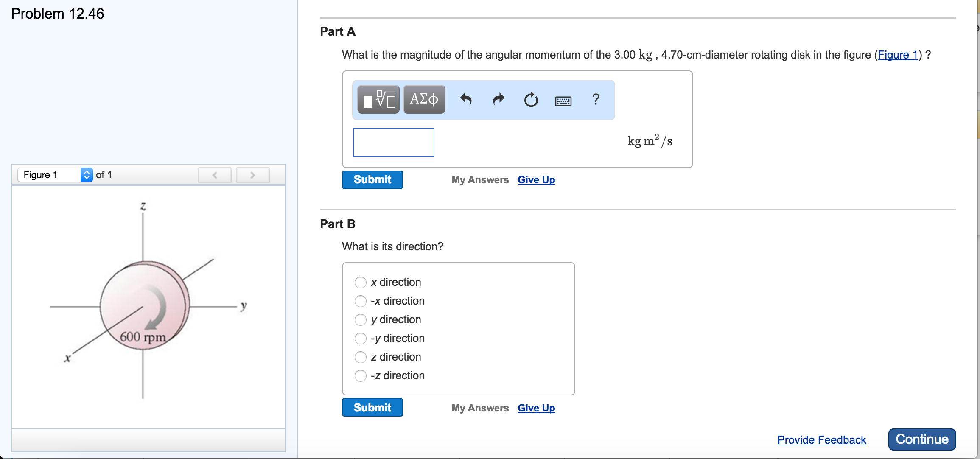980x459 pixels.
Task: Expand the figure chooser stepper arrows
Action: pos(87,174)
